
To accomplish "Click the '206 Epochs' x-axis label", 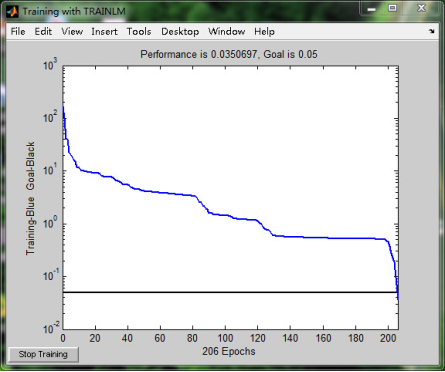I will coord(229,351).
